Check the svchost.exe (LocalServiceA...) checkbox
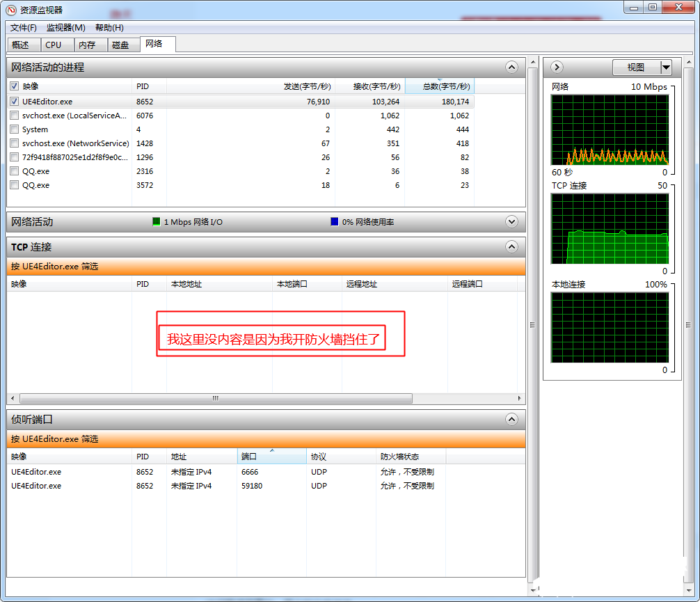This screenshot has width=700, height=602. [15, 116]
